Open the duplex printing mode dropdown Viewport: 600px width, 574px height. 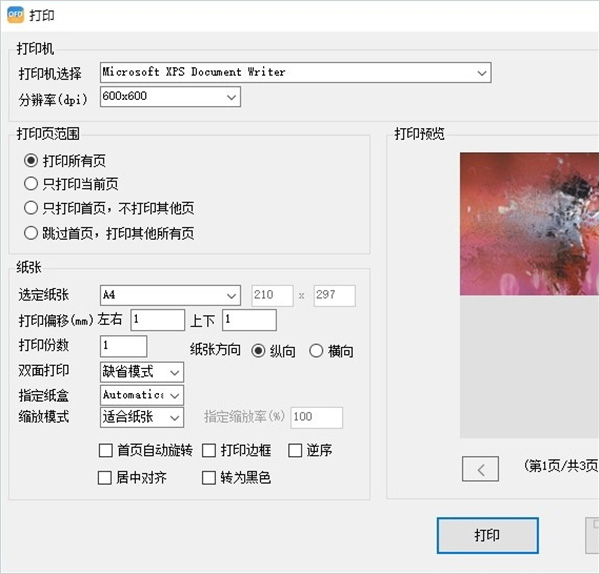click(x=142, y=372)
